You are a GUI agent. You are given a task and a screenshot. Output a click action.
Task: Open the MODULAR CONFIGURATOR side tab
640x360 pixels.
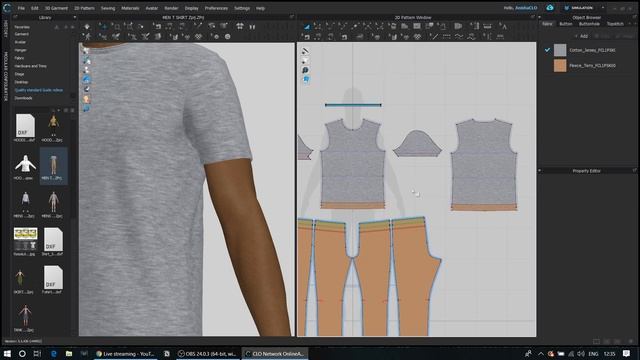[6, 76]
